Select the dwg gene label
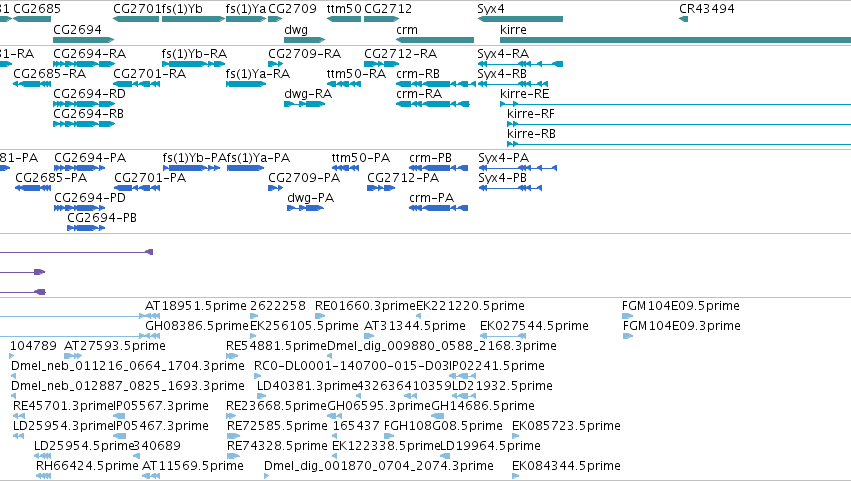Screen dimensions: 851x481 (296, 29)
